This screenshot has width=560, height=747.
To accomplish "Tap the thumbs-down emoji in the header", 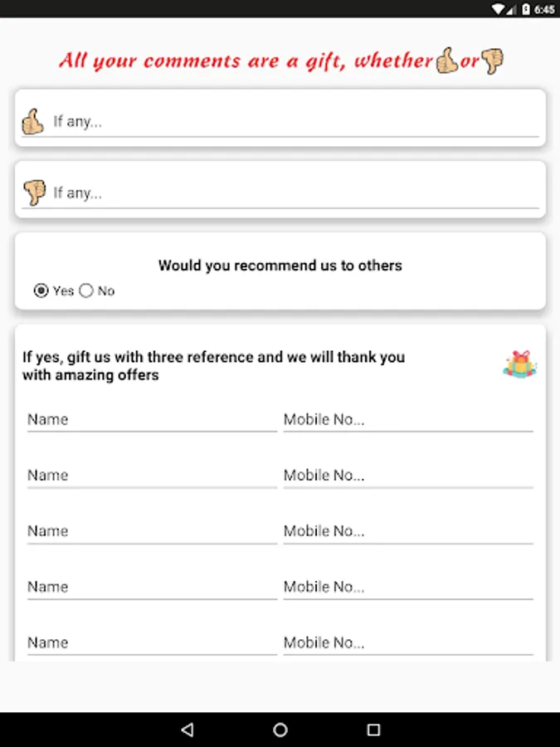I will click(493, 61).
